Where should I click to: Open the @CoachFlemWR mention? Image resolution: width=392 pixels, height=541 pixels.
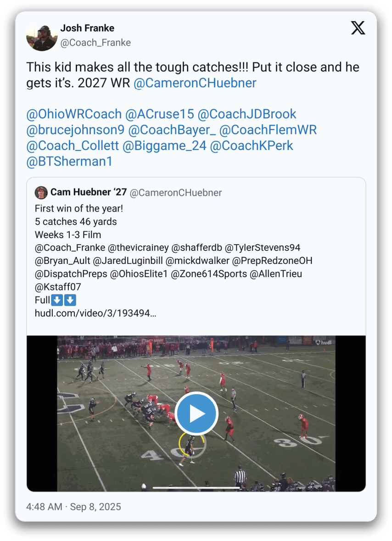pos(268,130)
